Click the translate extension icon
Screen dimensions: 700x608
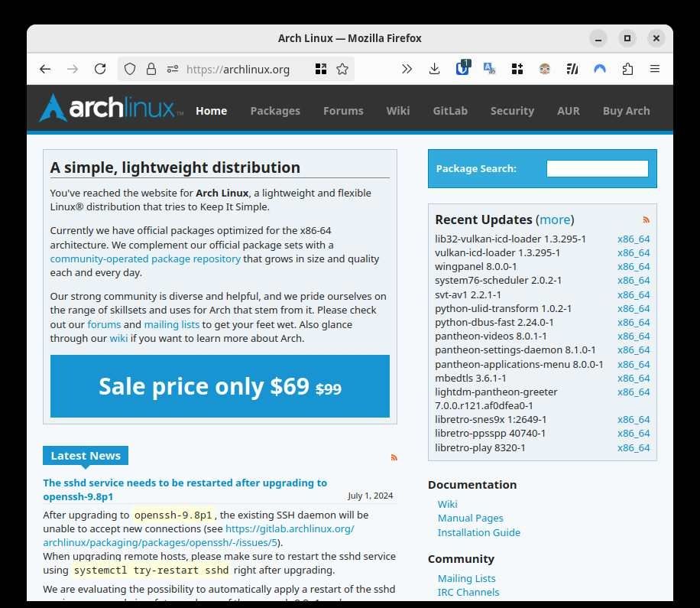[489, 69]
